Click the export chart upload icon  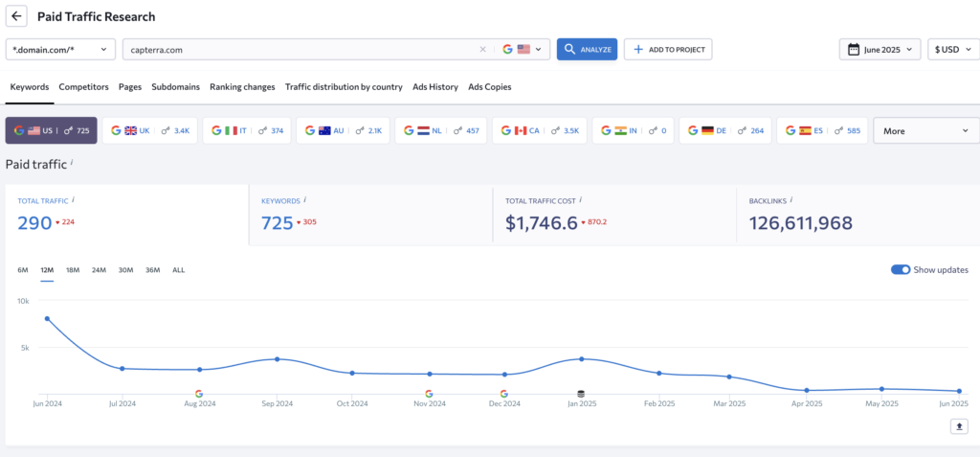[959, 426]
